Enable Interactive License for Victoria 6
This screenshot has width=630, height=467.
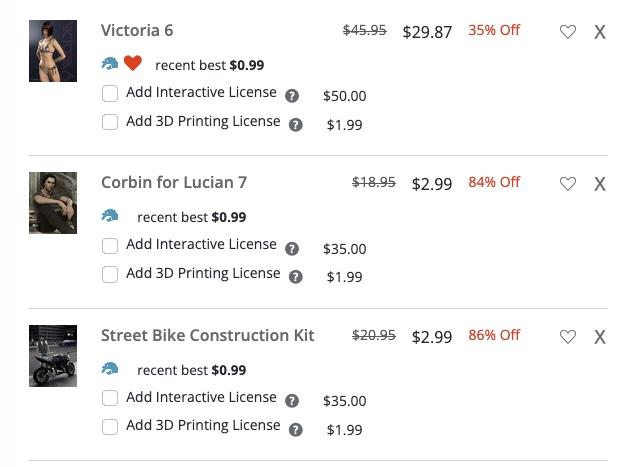tap(110, 94)
